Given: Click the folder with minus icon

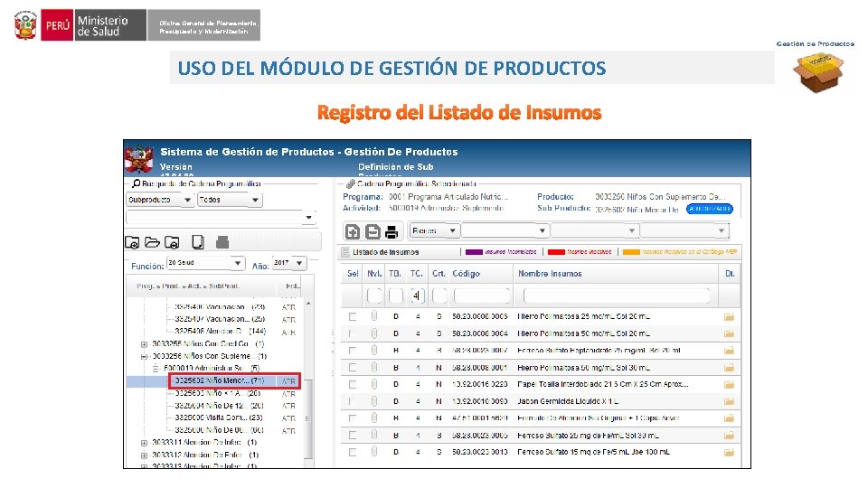Looking at the screenshot, I should (172, 242).
